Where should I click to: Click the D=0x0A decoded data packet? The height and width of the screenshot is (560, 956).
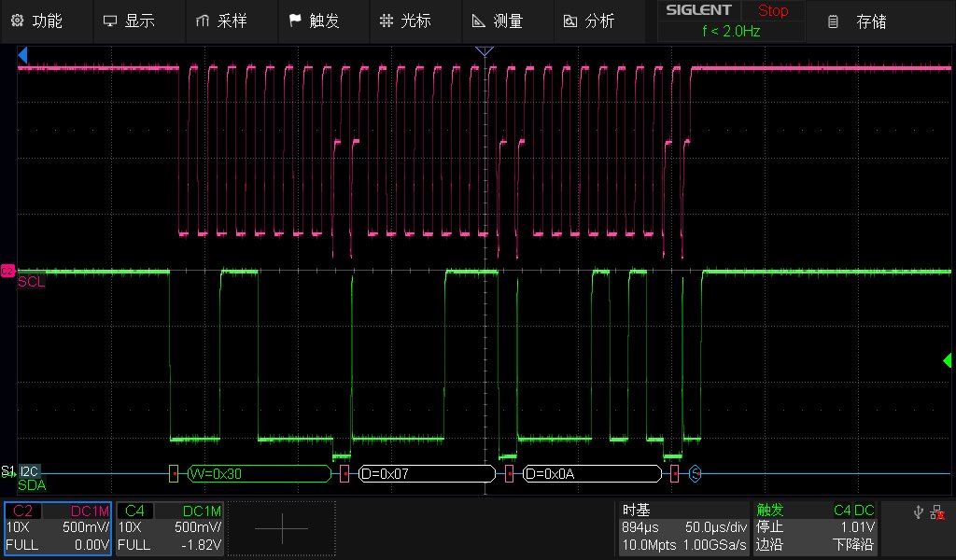pos(592,473)
